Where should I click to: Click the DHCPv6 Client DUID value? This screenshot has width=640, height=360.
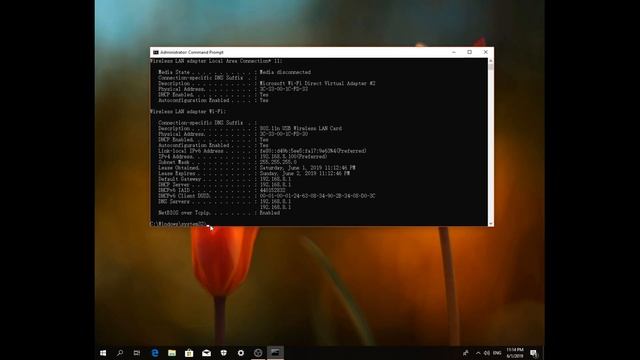pyautogui.click(x=317, y=196)
